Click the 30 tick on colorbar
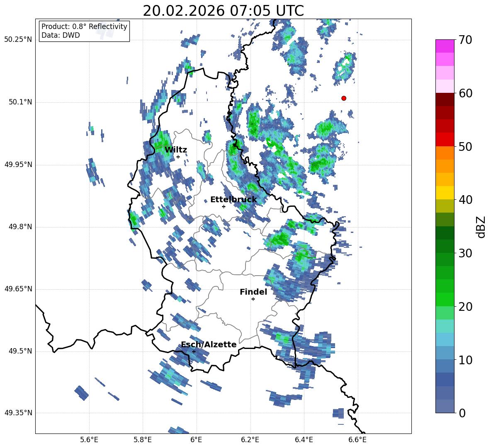 tap(465, 253)
